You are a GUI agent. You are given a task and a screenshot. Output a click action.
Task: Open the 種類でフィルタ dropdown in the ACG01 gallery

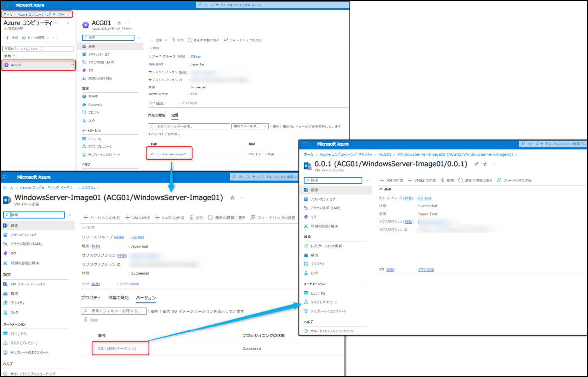[x=250, y=126]
